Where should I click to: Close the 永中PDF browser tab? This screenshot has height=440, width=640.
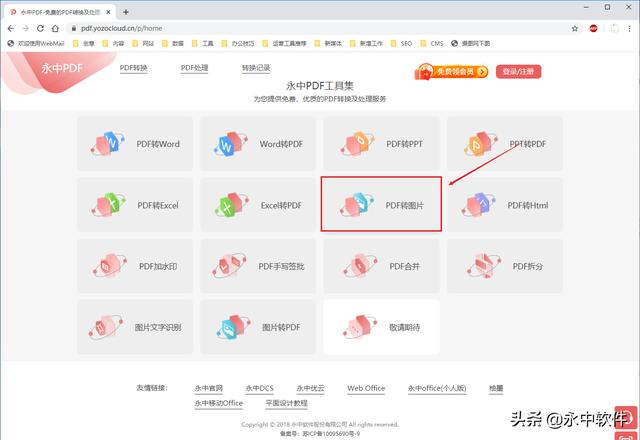coord(108,12)
